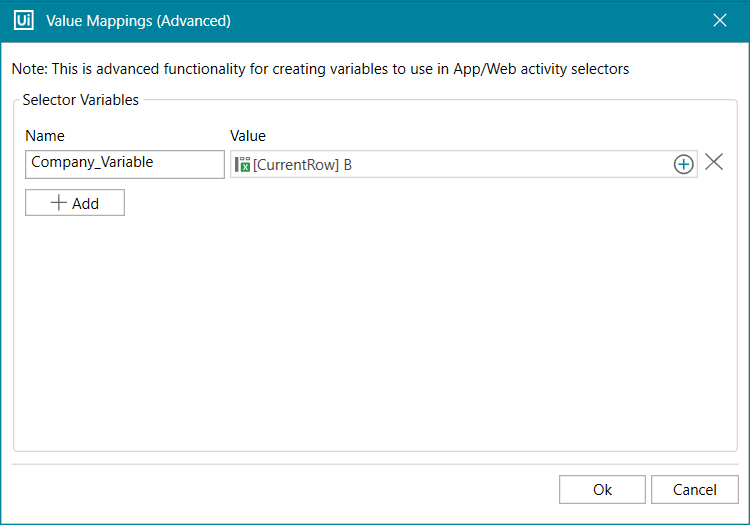Remove the Company_Variable row with X icon
The width and height of the screenshot is (750, 525).
pyautogui.click(x=714, y=163)
